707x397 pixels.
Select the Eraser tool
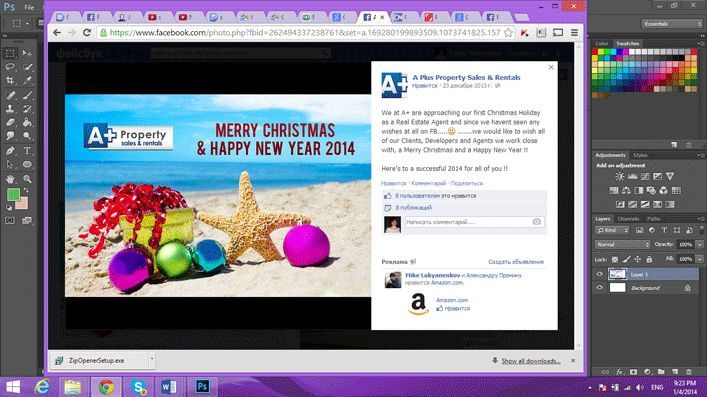(10, 122)
